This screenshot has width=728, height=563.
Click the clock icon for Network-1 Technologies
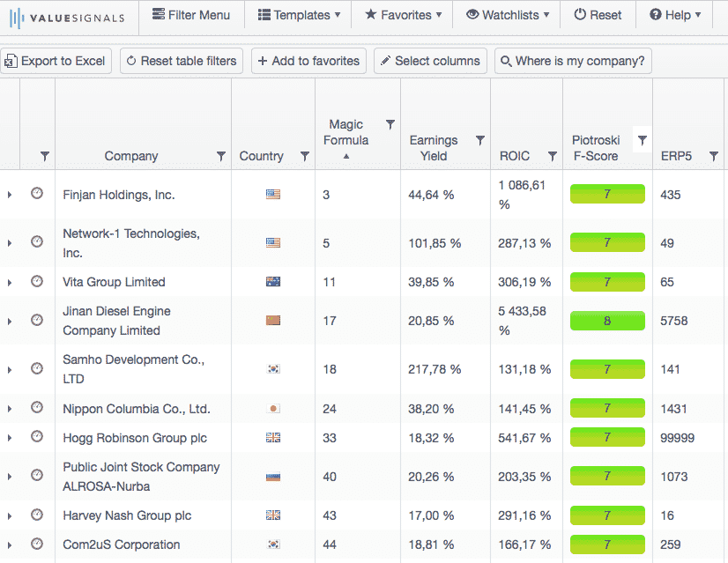pos(37,241)
